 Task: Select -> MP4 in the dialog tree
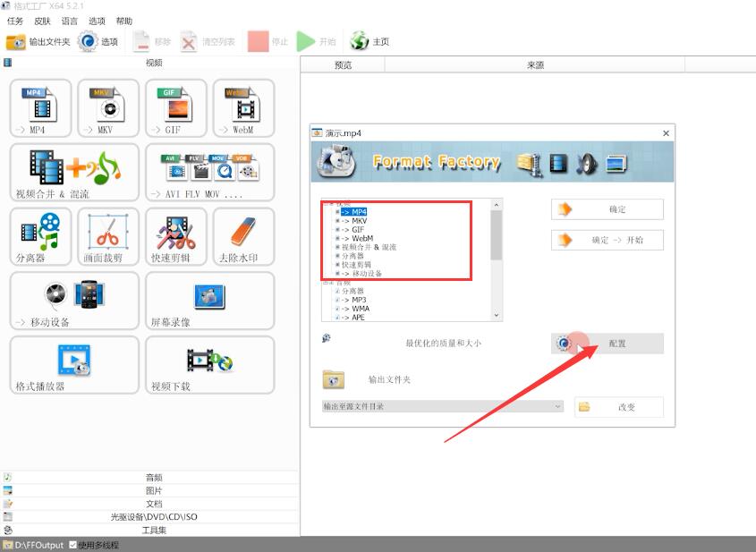(354, 212)
